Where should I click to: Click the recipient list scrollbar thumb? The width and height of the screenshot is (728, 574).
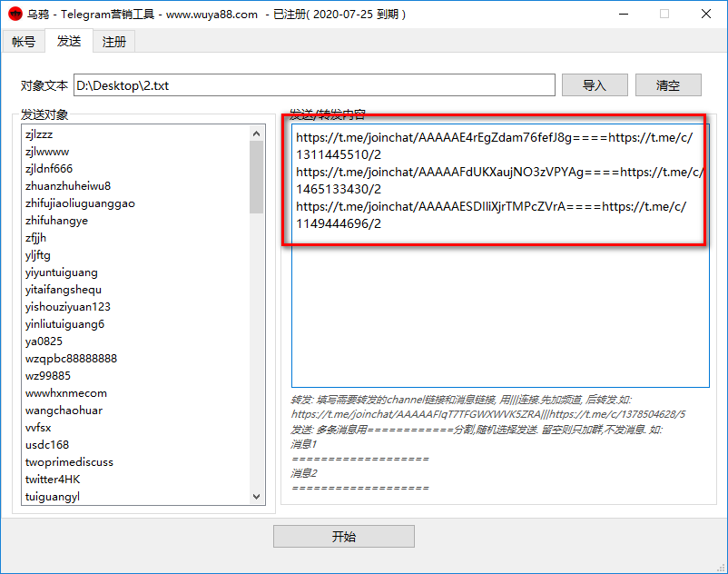coord(256,177)
